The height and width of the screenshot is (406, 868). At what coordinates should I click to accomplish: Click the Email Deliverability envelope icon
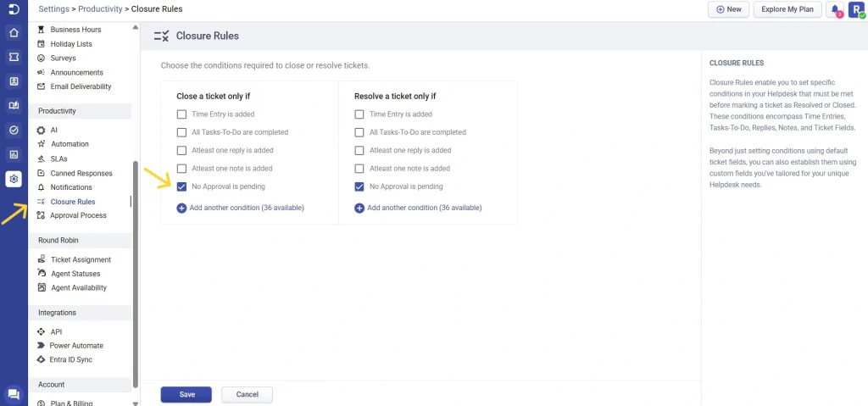click(41, 86)
